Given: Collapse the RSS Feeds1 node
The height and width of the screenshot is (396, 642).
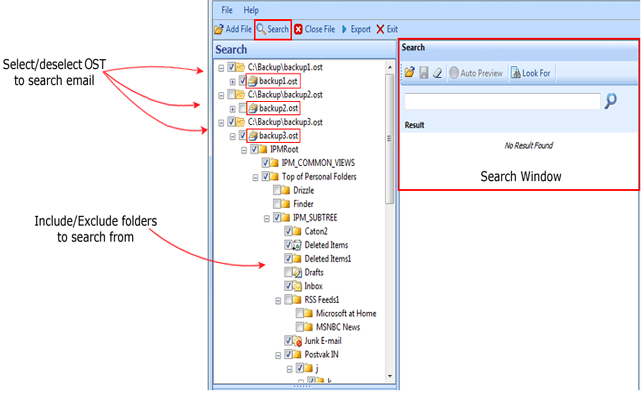Looking at the screenshot, I should click(x=278, y=301).
